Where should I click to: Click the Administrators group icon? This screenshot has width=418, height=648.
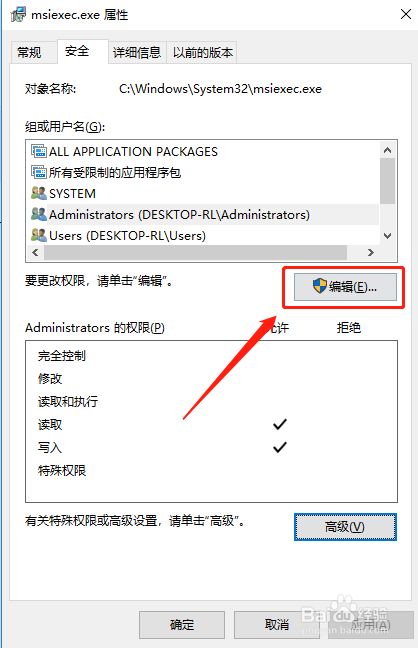[x=39, y=214]
